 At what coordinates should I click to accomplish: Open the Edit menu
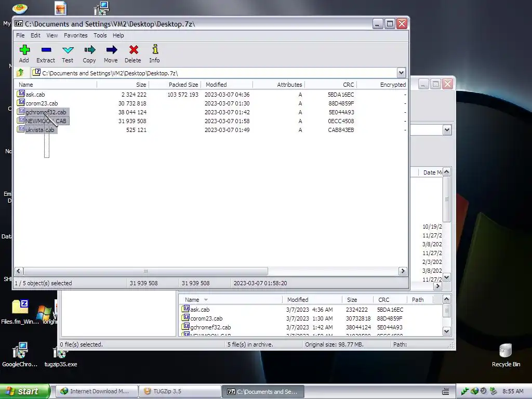coord(35,35)
